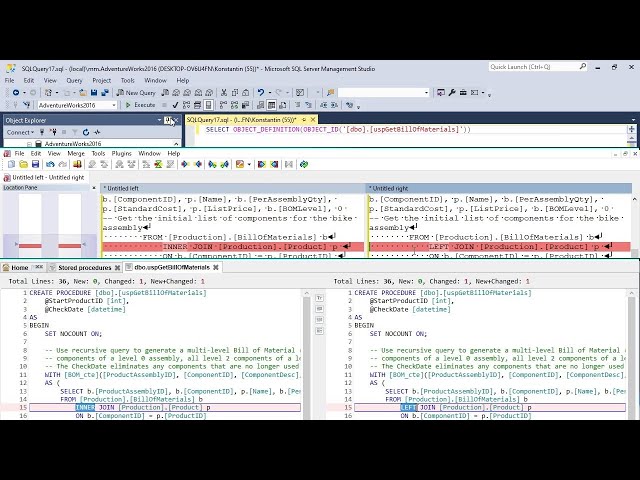Image resolution: width=640 pixels, height=480 pixels.
Task: Click top icon between the diff panes
Action: pos(320,298)
